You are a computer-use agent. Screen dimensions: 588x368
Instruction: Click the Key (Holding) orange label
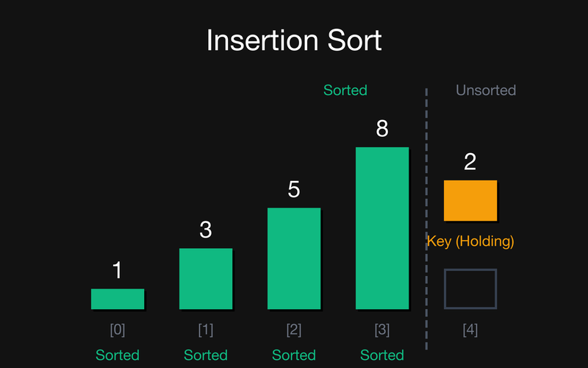pos(470,241)
